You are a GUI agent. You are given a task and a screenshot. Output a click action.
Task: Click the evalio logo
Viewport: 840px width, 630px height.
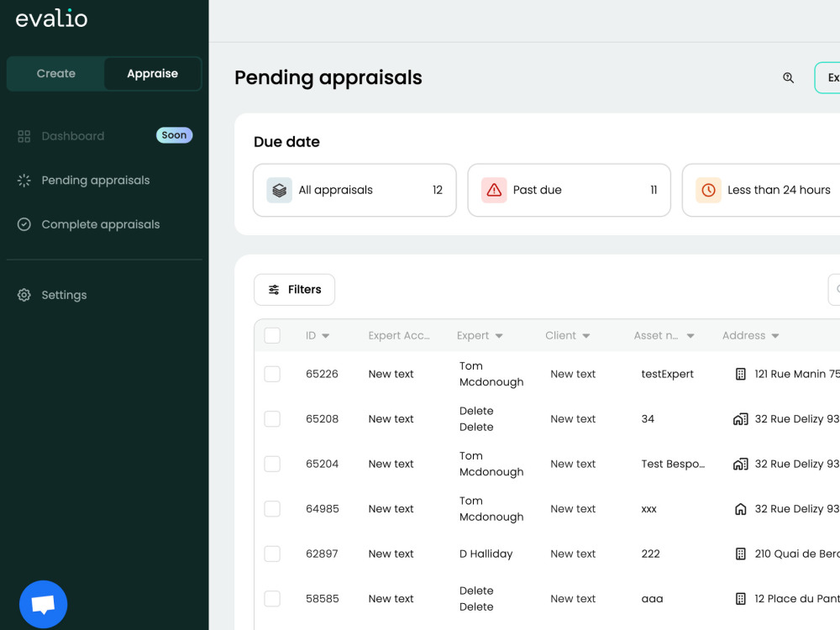click(51, 18)
